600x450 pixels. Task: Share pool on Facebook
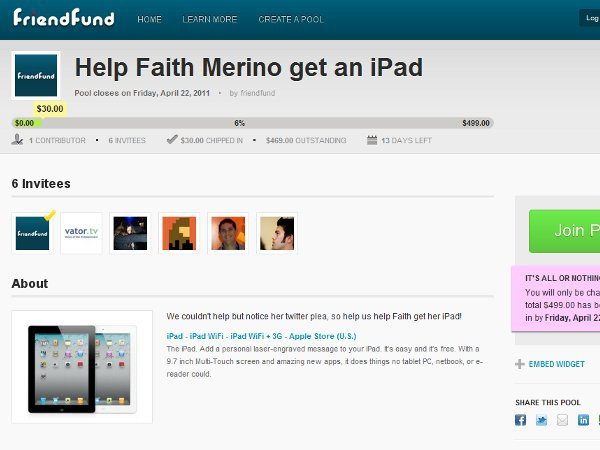tap(520, 420)
